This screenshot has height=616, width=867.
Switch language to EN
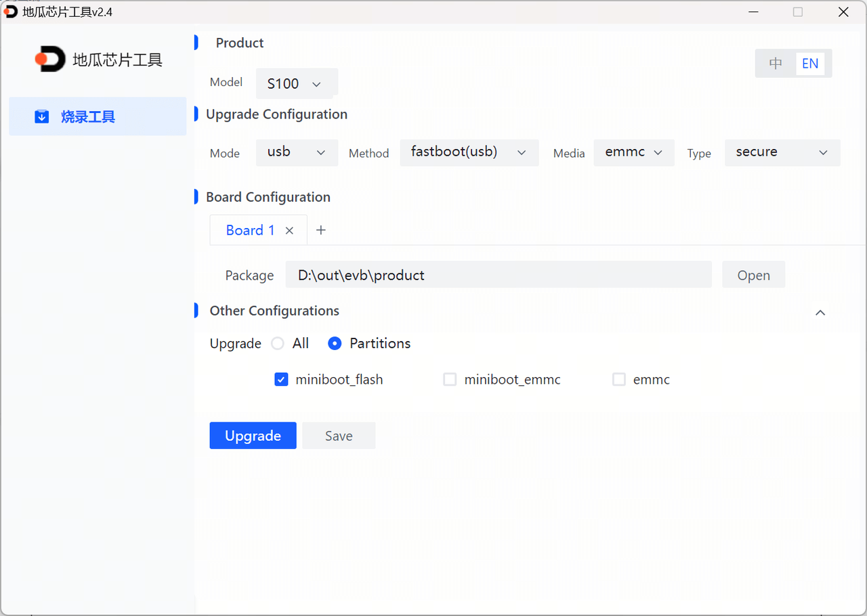coord(810,64)
